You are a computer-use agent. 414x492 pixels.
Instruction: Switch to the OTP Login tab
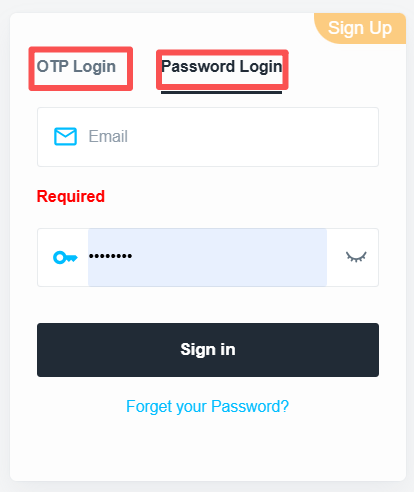(x=76, y=67)
